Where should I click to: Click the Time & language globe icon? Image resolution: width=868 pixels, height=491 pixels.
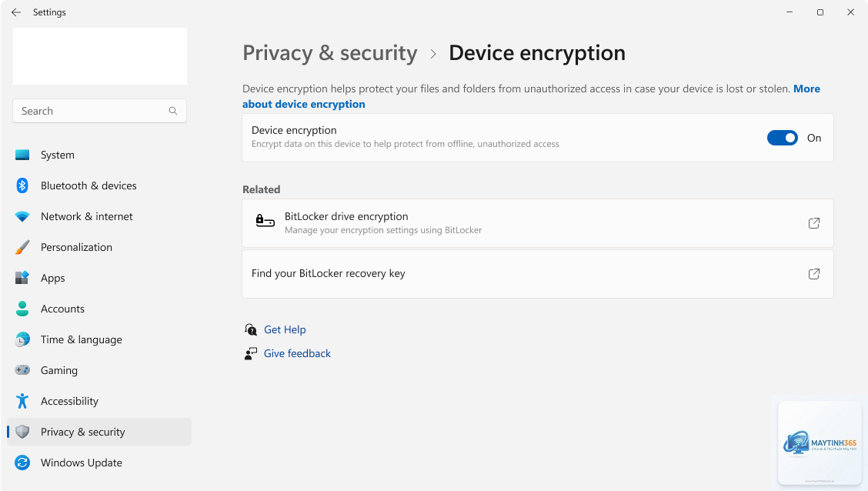[x=22, y=339]
